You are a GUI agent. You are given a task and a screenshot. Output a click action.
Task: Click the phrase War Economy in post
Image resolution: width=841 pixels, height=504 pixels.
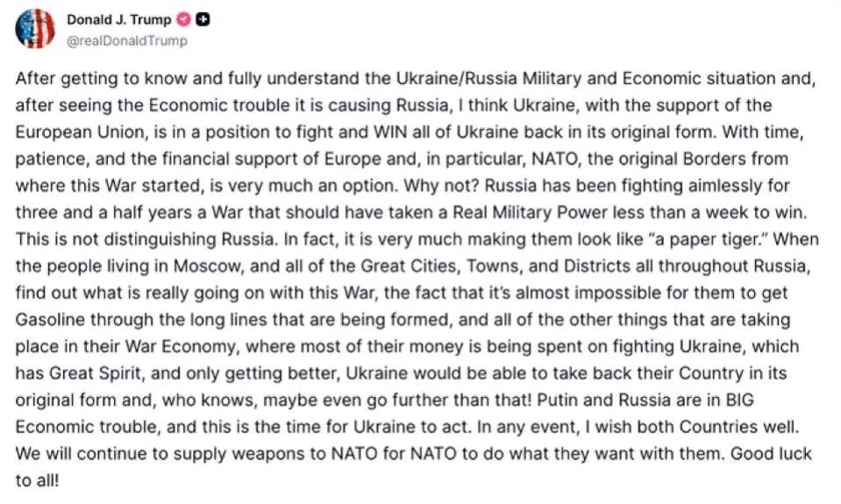point(181,347)
